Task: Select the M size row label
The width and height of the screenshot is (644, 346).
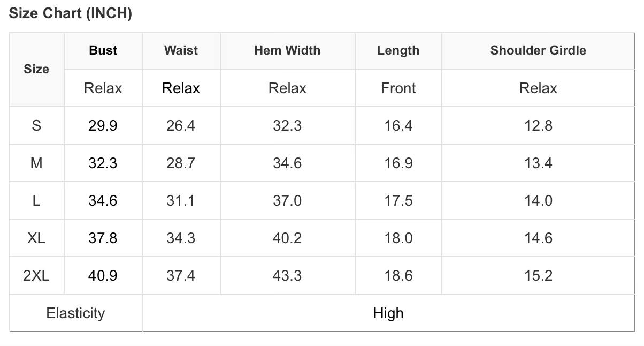Action: click(36, 163)
